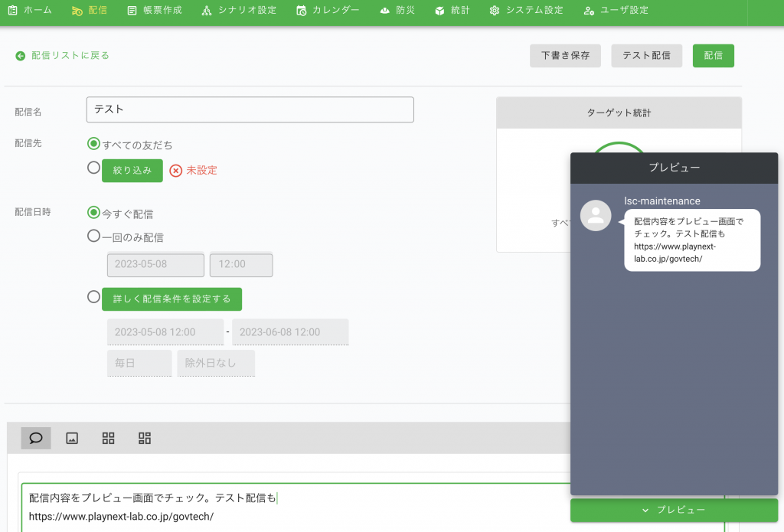Choose the first card-type message icon
Screen dimensions: 784x532
pos(108,437)
